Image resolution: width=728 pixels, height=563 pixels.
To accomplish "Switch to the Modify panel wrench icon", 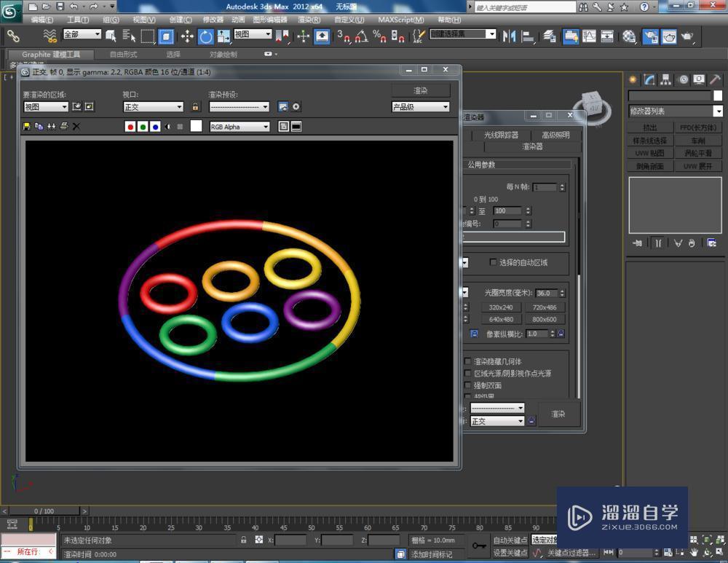I will pyautogui.click(x=649, y=80).
